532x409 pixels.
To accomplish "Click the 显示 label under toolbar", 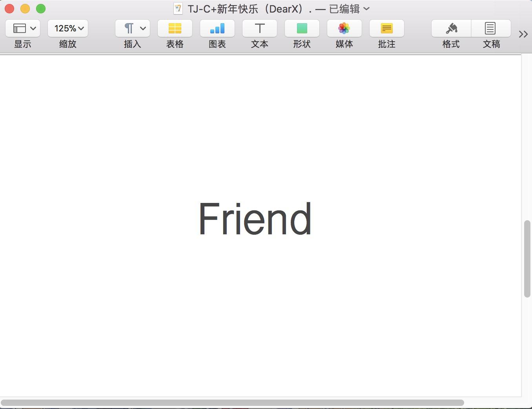I will (23, 44).
